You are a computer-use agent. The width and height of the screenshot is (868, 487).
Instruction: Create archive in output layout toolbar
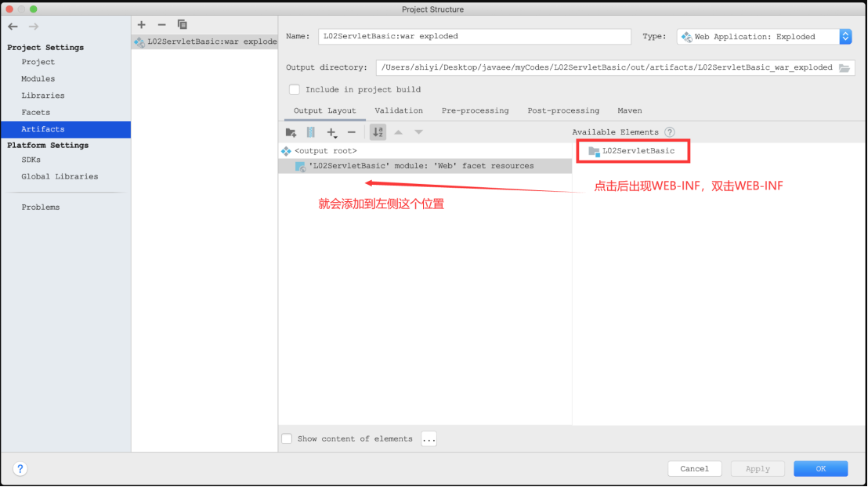click(x=310, y=132)
